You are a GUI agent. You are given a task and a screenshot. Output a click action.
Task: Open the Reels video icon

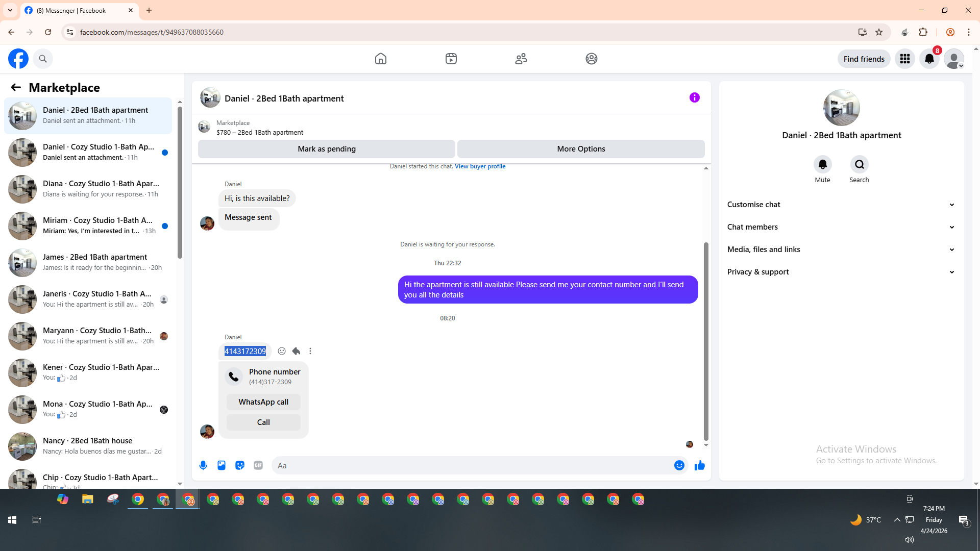click(x=451, y=59)
